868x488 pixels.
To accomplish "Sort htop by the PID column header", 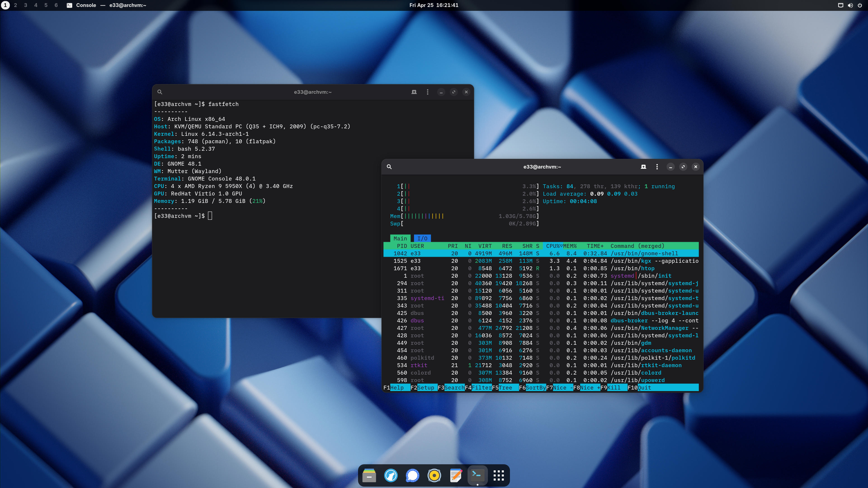I will 402,246.
